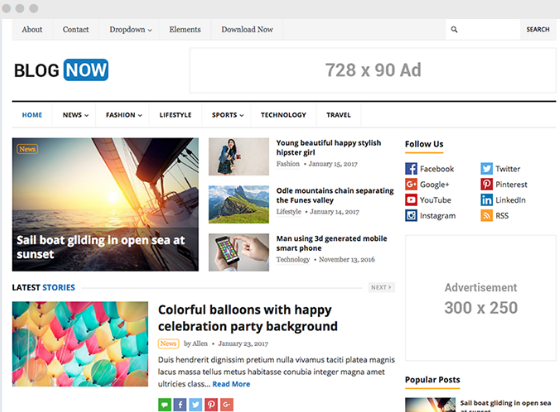
Task: Expand the FASHION navigation dropdown
Action: coord(124,115)
